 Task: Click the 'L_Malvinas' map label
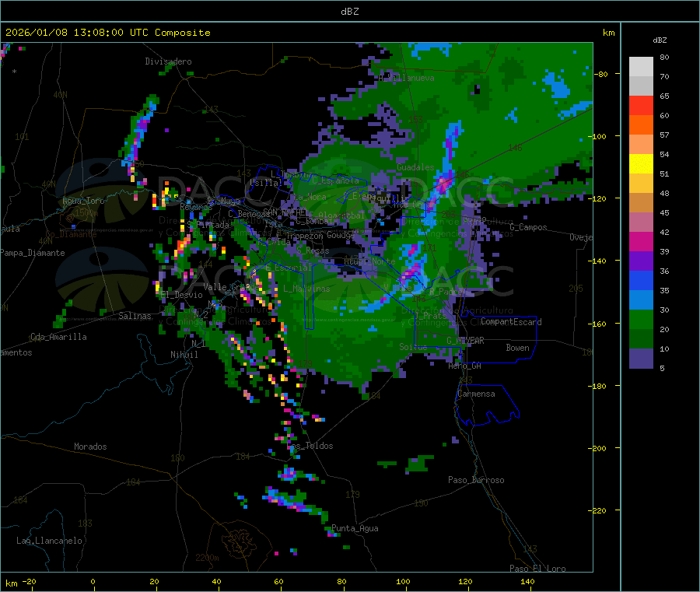306,289
